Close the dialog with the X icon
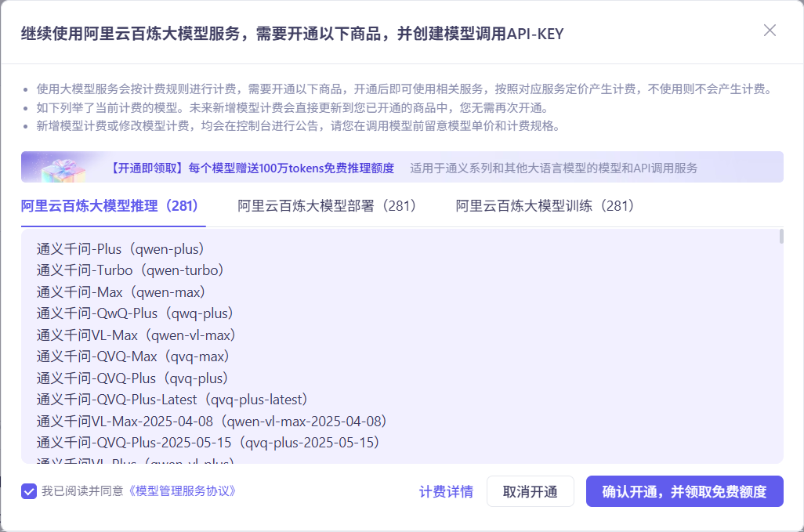 coord(770,31)
